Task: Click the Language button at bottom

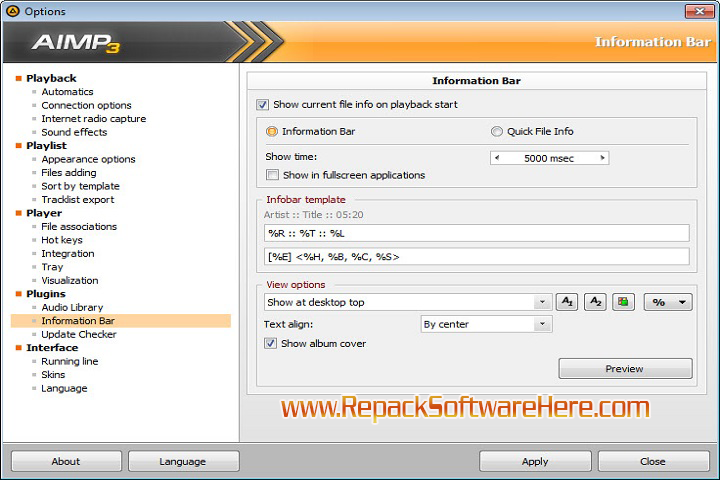Action: [x=183, y=461]
